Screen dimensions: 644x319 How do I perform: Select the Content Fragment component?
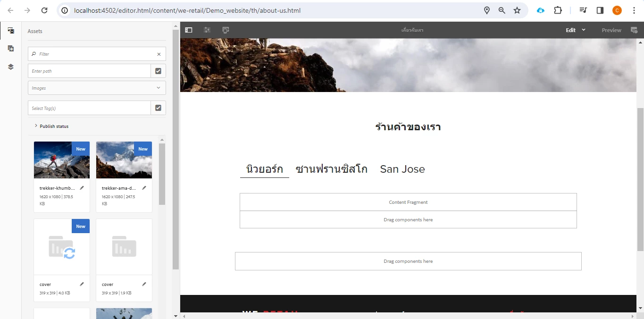(408, 202)
